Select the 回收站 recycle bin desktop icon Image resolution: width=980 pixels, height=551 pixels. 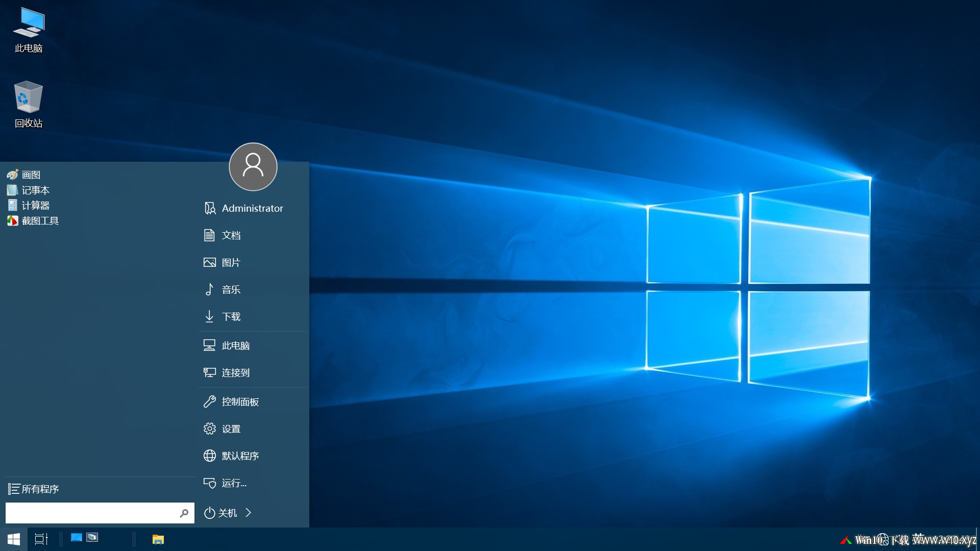(29, 105)
